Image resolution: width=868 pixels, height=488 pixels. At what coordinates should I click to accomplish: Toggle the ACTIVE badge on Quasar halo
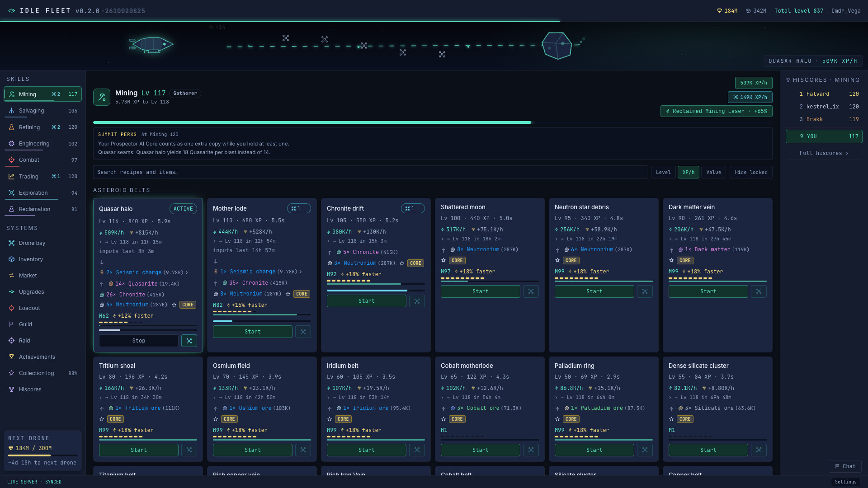[183, 209]
